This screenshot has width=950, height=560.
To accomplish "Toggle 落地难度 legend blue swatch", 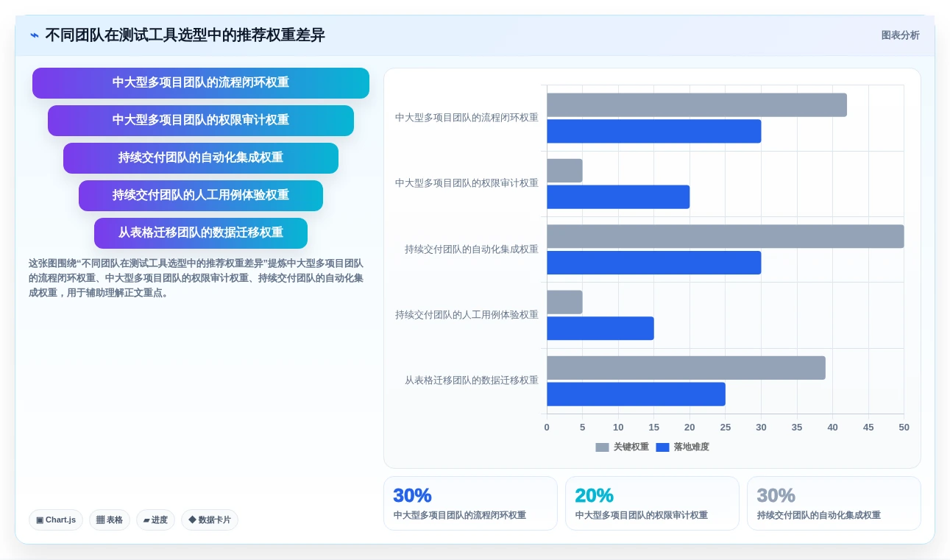I will [662, 447].
